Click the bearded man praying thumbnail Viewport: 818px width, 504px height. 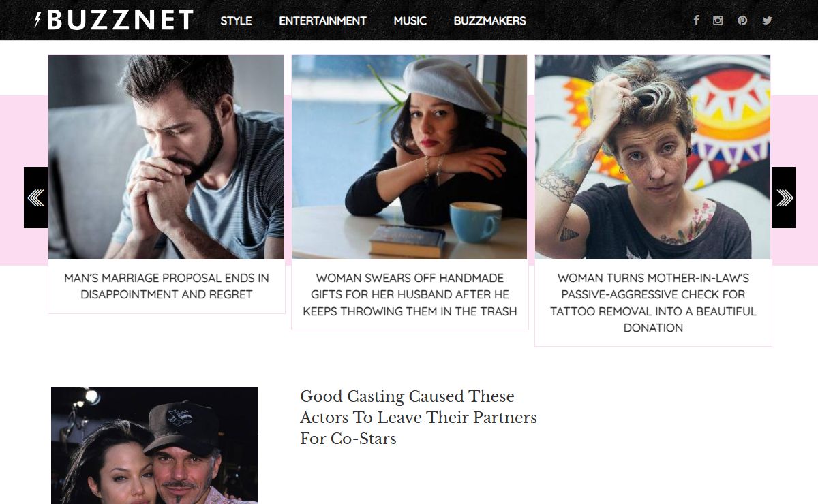166,157
